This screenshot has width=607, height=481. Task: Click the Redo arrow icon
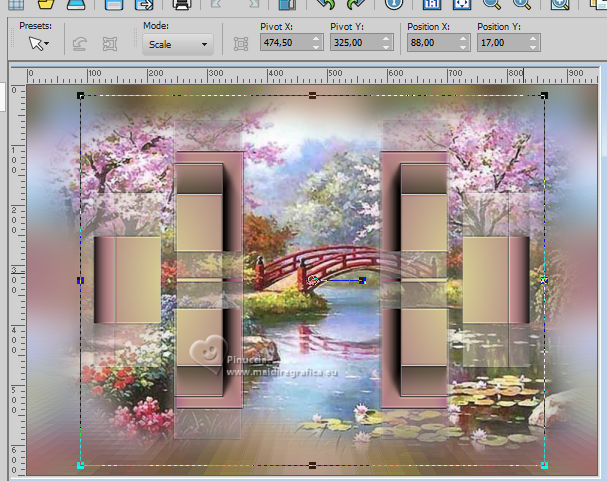coord(355,4)
